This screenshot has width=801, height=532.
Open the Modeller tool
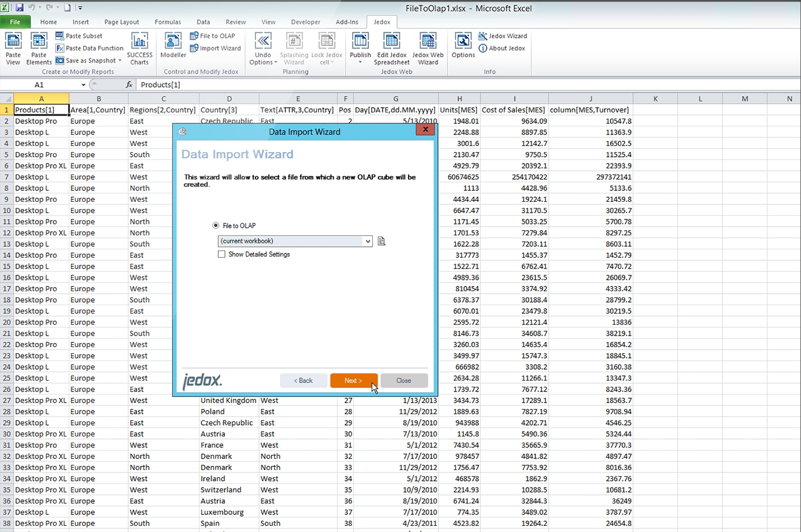tap(173, 46)
